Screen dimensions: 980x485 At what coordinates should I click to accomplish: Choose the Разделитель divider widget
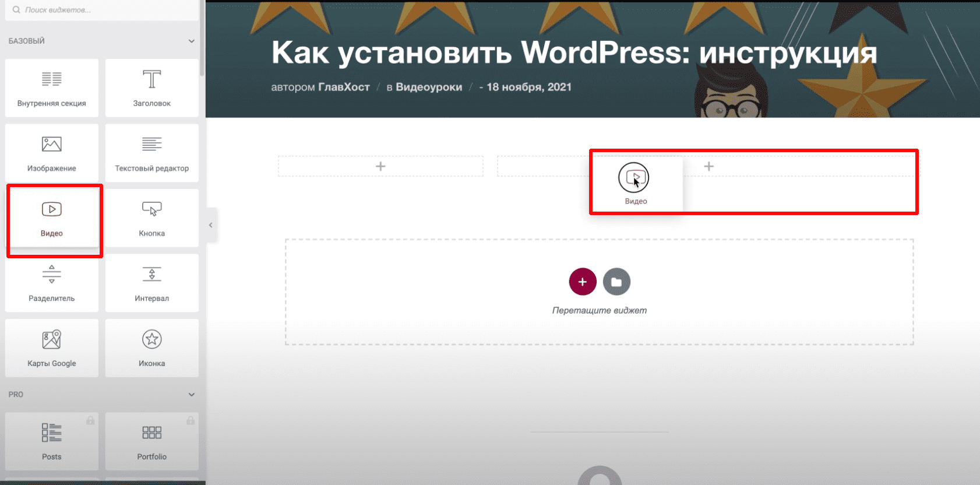52,283
